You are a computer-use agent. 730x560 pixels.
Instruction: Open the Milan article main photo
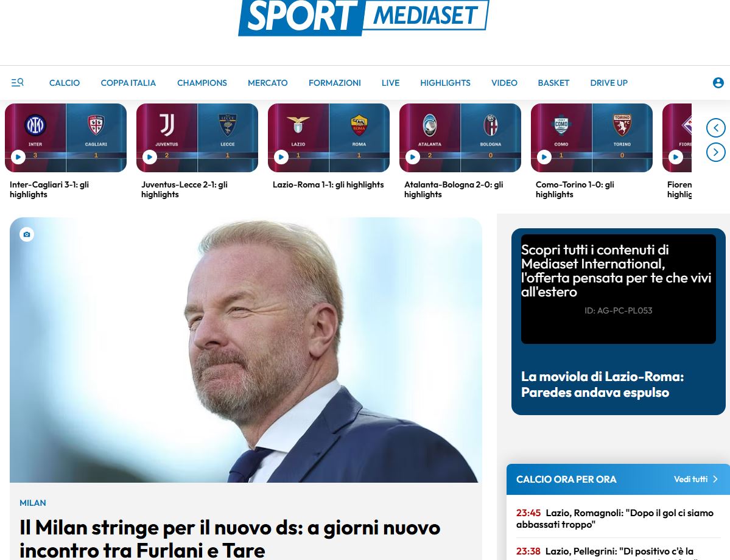click(246, 349)
